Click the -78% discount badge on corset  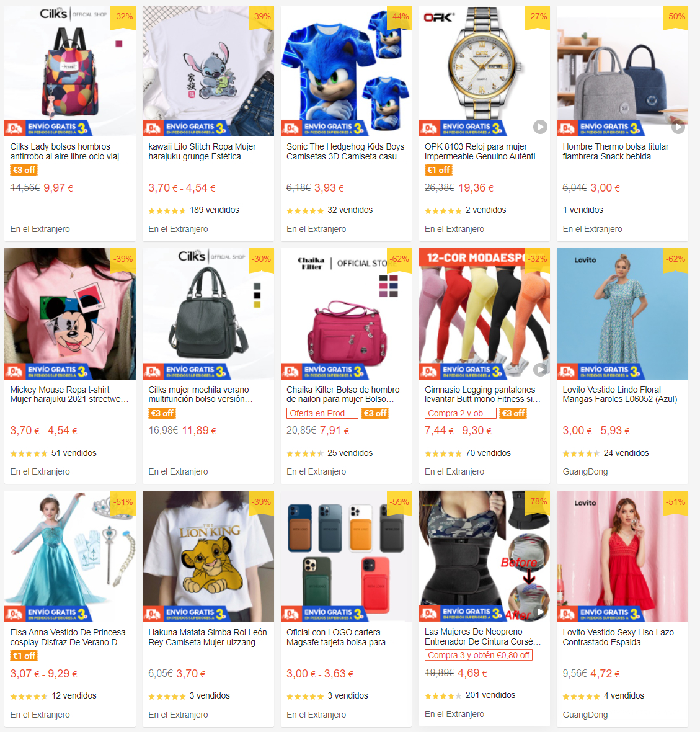click(538, 502)
